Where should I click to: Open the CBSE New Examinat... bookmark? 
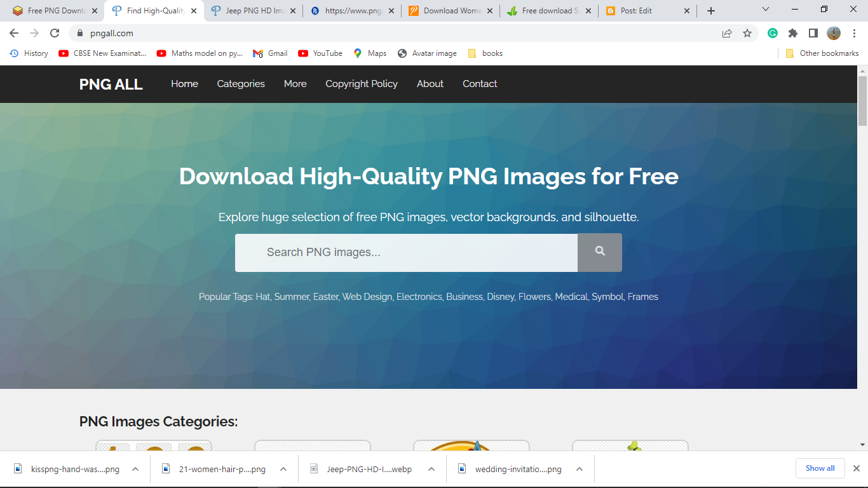102,53
